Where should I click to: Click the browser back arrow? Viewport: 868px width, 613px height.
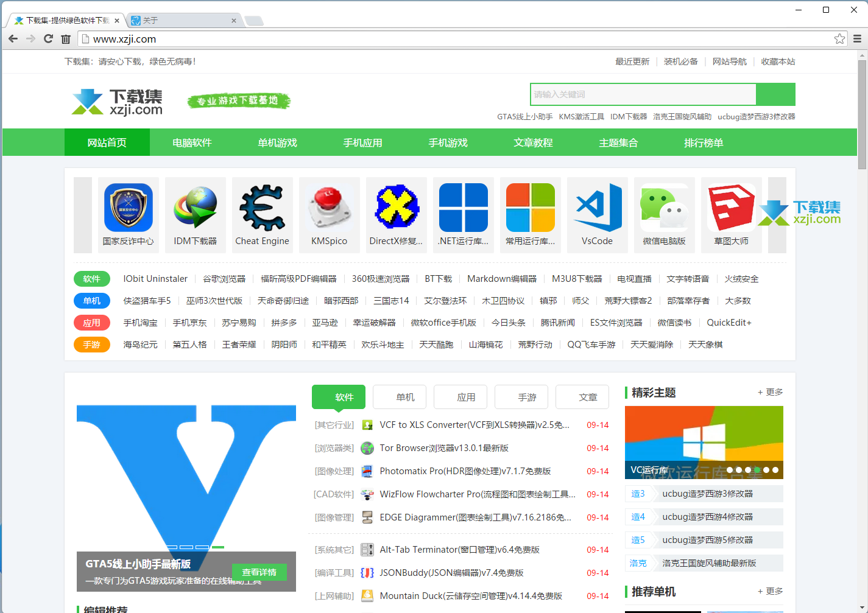click(13, 39)
